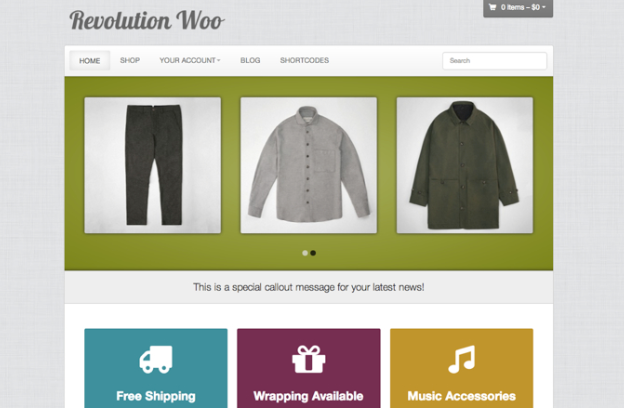This screenshot has height=408, width=624.
Task: Click the gift box icon
Action: pyautogui.click(x=308, y=359)
